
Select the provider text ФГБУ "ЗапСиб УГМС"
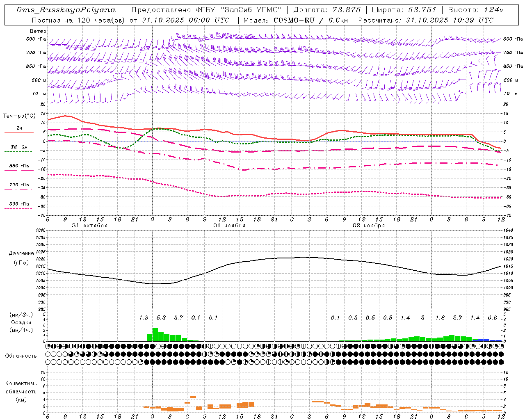(x=238, y=10)
